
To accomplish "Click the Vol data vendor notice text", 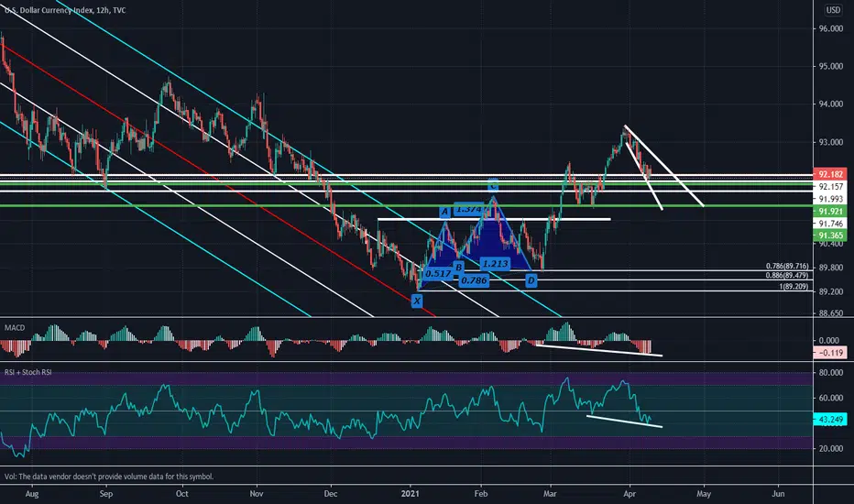I will pyautogui.click(x=109, y=477).
